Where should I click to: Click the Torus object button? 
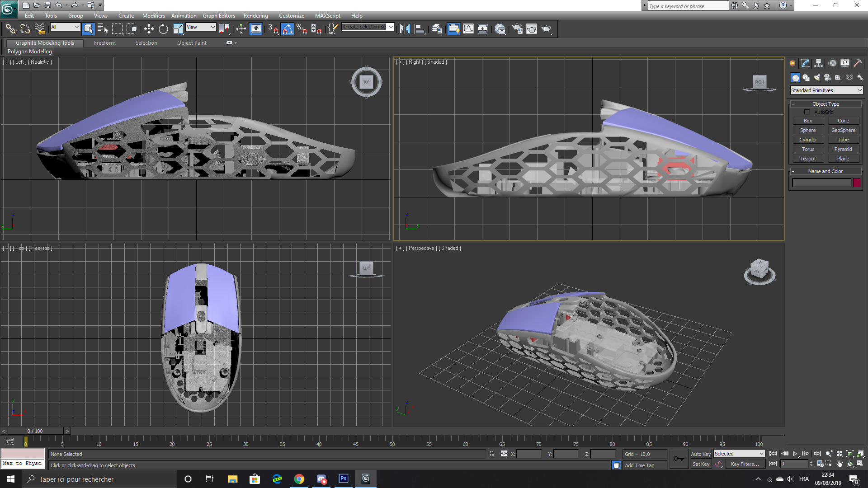point(808,149)
